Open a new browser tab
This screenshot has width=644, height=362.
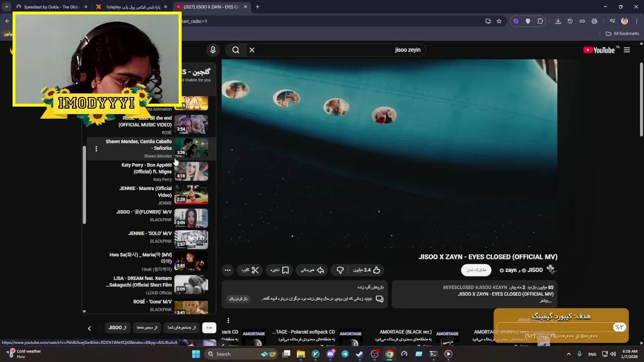(257, 7)
